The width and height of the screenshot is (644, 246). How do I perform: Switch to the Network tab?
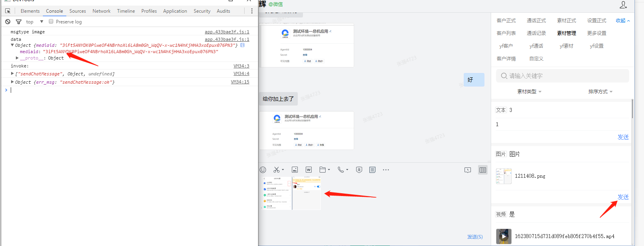(101, 11)
